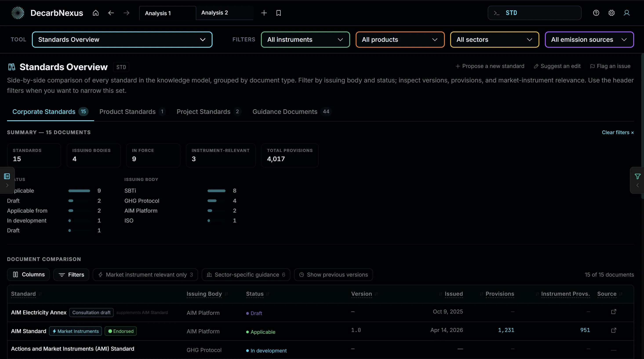
Task: Toggle Market instrument relevant only filter
Action: (145, 275)
